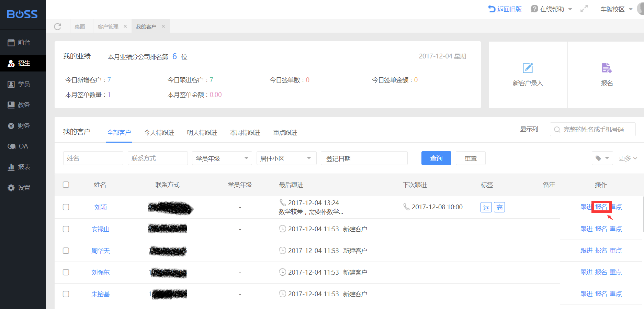Check the box for 周华天

(x=66, y=251)
